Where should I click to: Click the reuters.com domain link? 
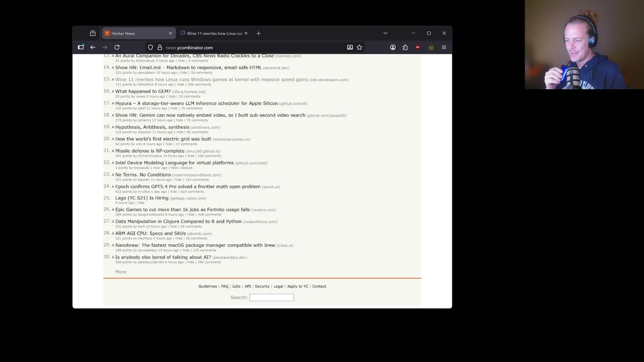(264, 210)
